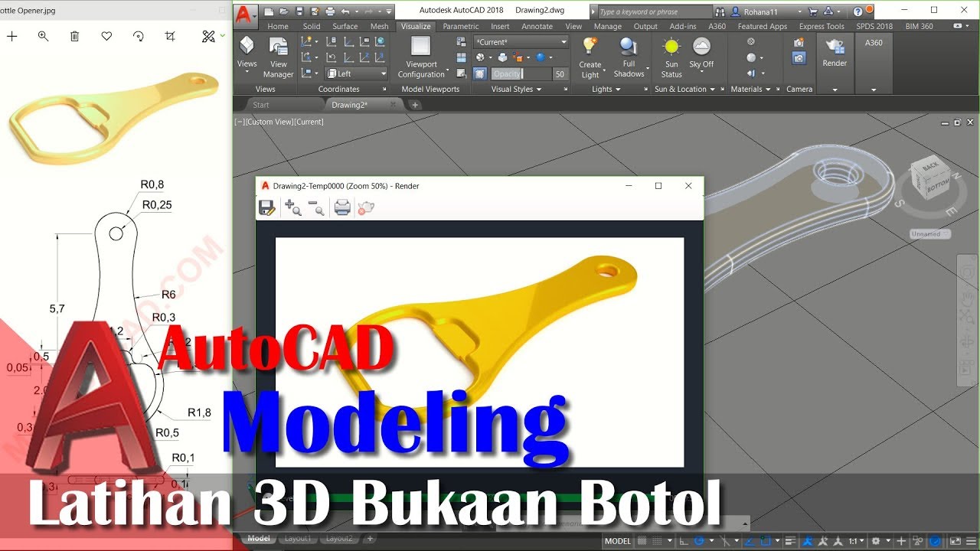Image resolution: width=980 pixels, height=551 pixels.
Task: Toggle the Sky Off background setting
Action: [x=701, y=54]
